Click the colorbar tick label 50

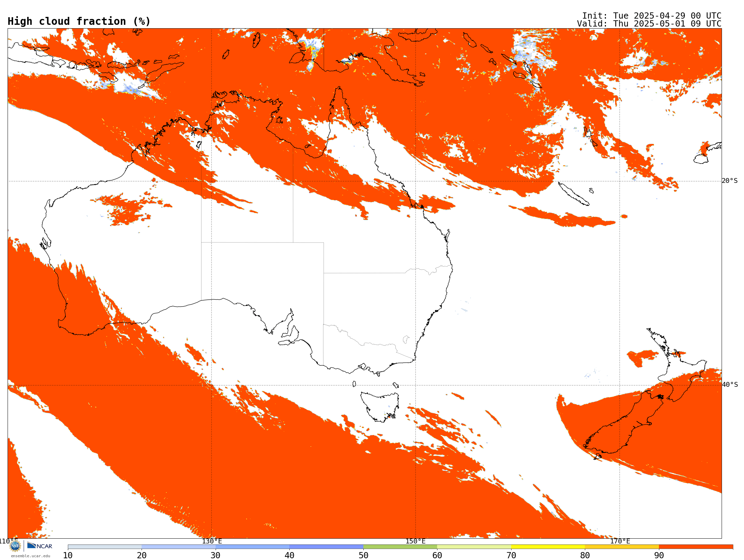[363, 556]
